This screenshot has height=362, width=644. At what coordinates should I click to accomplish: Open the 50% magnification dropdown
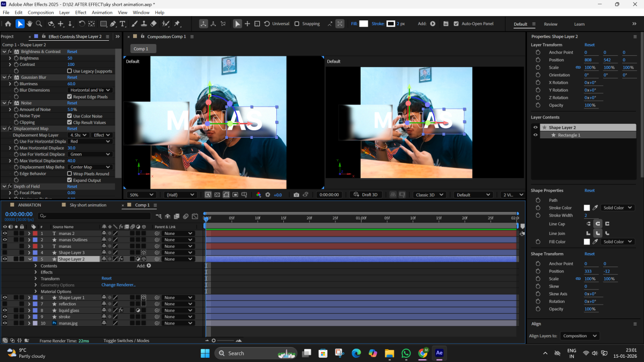point(142,195)
